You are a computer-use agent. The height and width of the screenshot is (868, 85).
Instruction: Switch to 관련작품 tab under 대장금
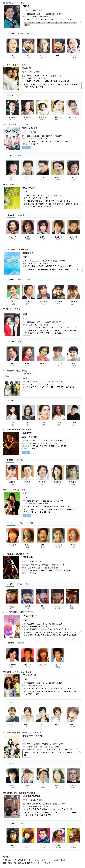[x=30, y=33]
